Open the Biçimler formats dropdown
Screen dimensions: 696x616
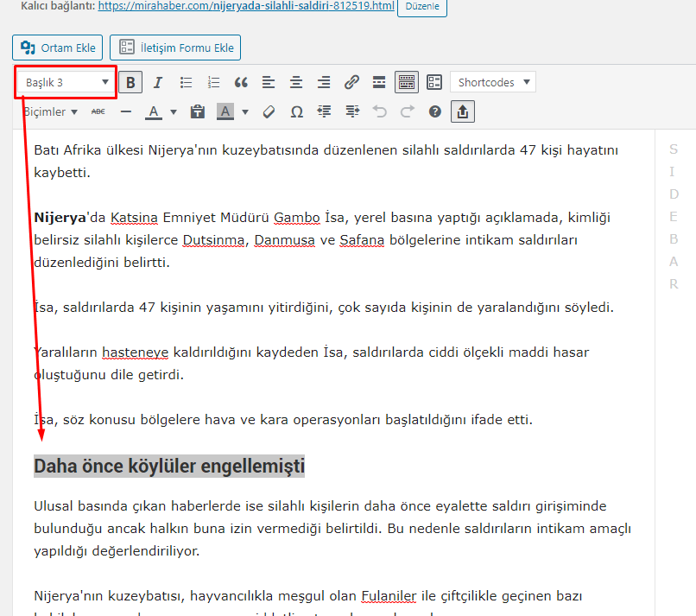click(x=50, y=111)
